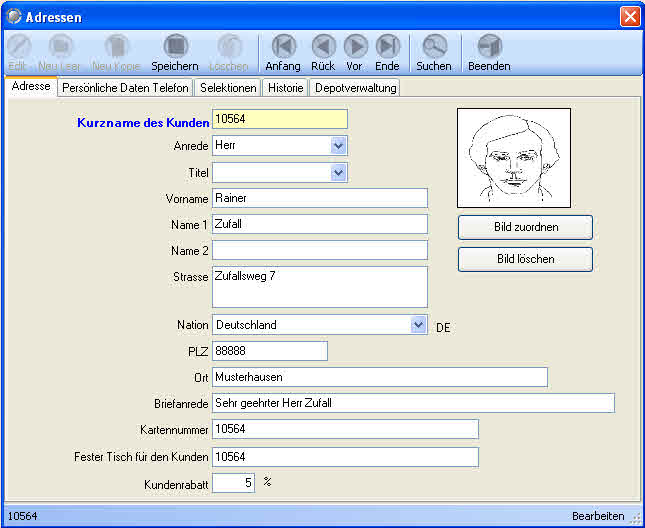Go back one record with Rück

[x=323, y=47]
